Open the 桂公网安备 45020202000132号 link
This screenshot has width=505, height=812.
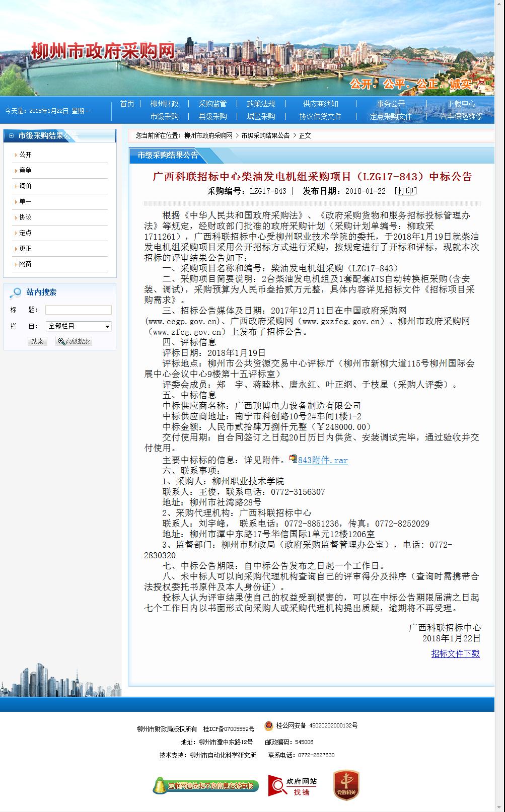point(317,726)
